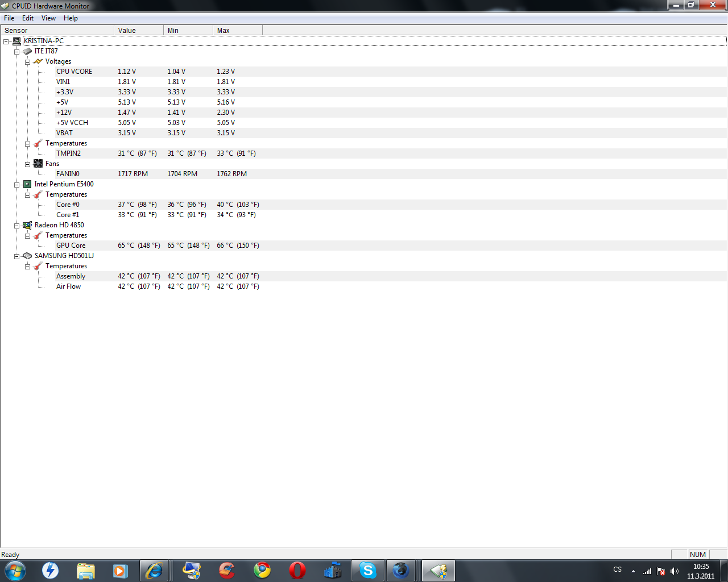The height and width of the screenshot is (582, 728).
Task: Collapse the KRISTINA-PC root node
Action: [x=6, y=41]
